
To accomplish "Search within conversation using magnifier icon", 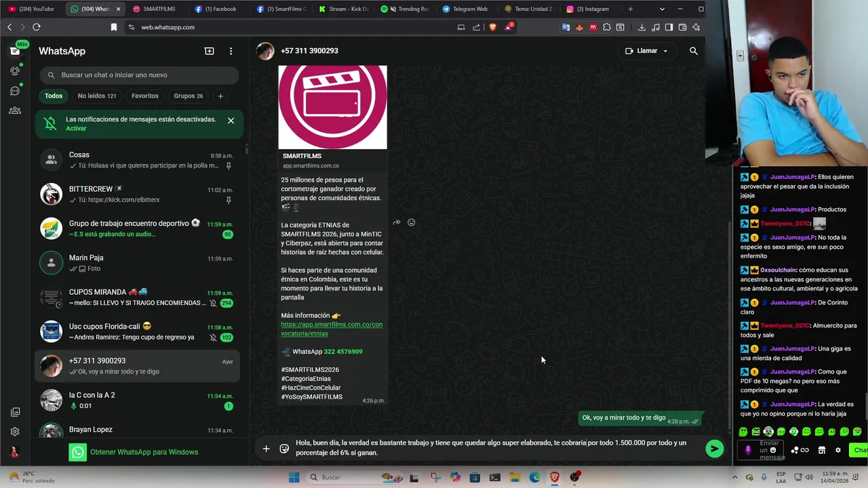I will tap(693, 51).
